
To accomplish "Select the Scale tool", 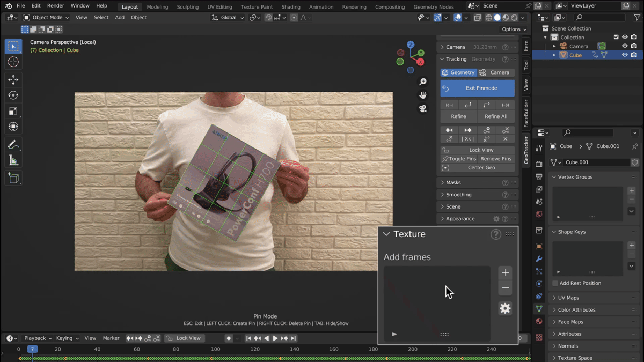I will click(13, 111).
